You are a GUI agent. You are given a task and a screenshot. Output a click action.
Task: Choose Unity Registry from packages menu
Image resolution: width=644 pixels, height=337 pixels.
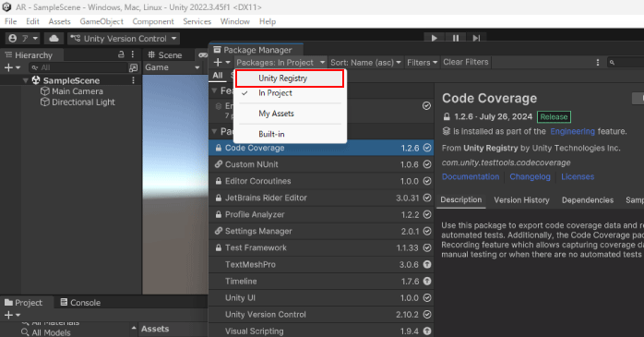tap(290, 78)
